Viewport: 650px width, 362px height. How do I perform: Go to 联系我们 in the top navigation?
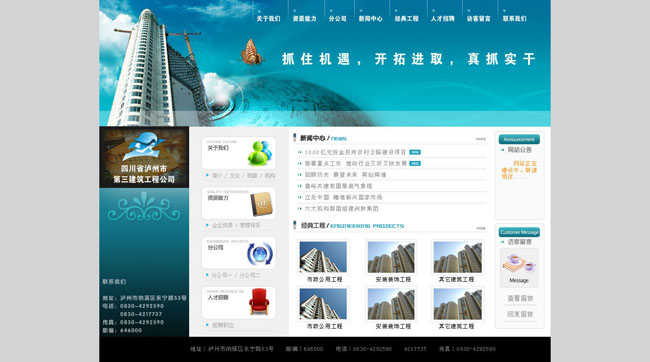click(514, 19)
